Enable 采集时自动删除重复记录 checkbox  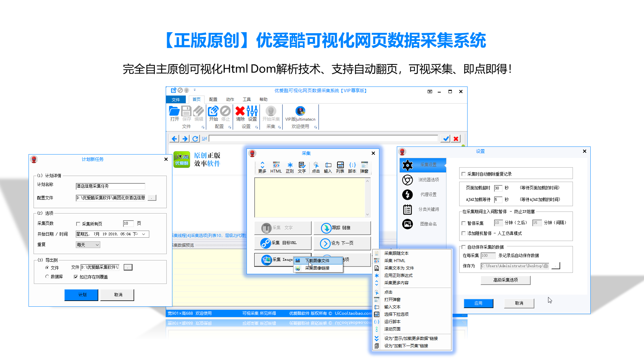coord(464,174)
